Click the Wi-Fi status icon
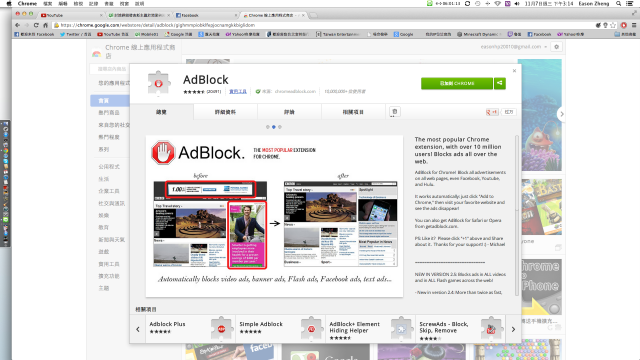Viewport: 640px width, 360px height. [x=497, y=3]
